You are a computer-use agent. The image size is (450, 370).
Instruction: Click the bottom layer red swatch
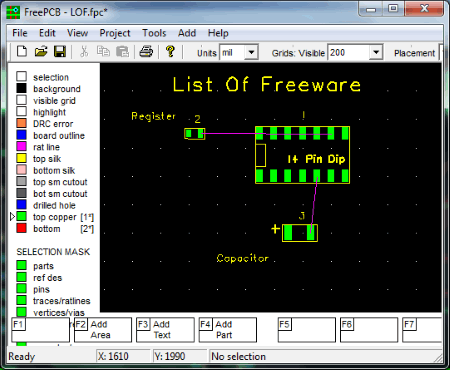click(x=22, y=228)
